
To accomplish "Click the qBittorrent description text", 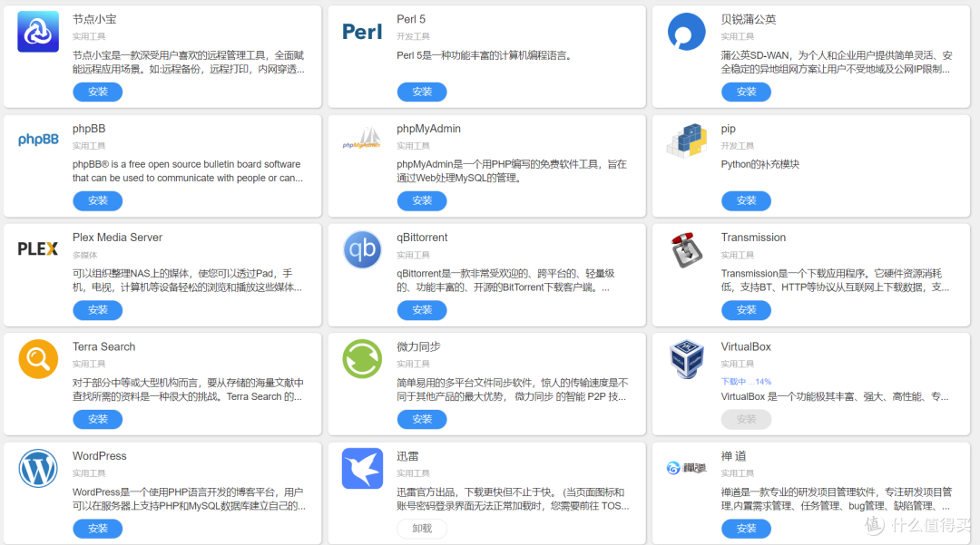I will (505, 280).
